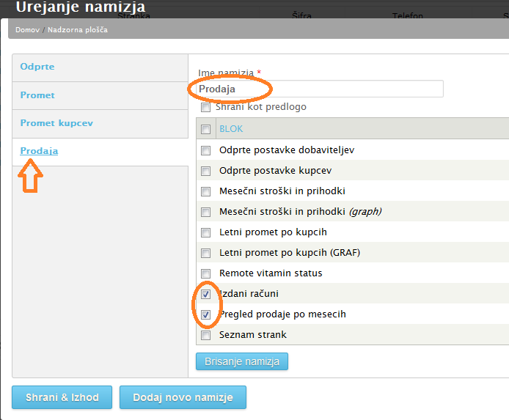Enable Odprte postavke kupcev block

click(x=206, y=171)
